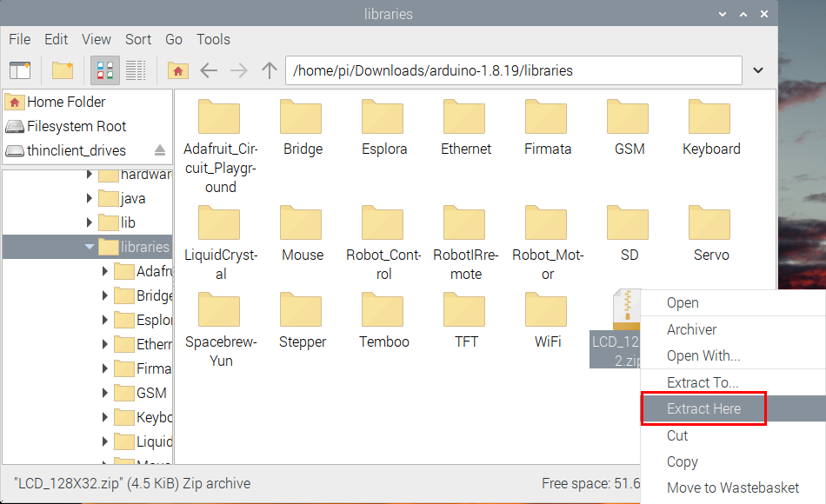Expand the java folder in tree
Viewport: 826px width, 504px height.
[89, 198]
